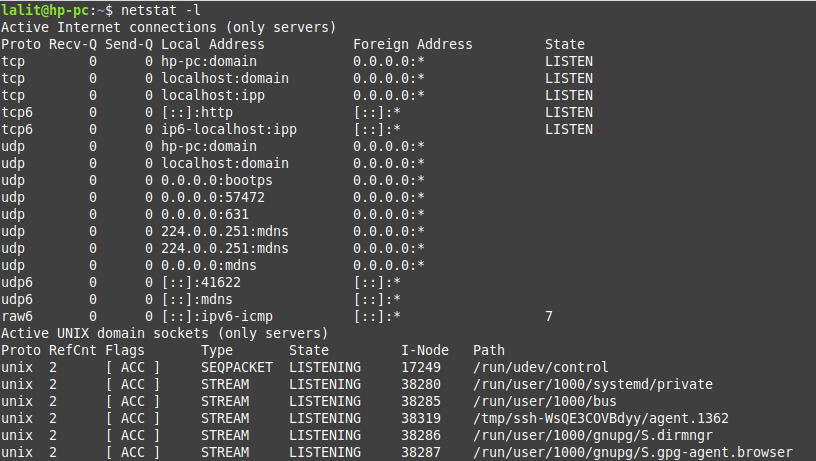Click the /run/user/1000/gnupg/S.dirmngr path
Viewport: 816px width, 461px height.
click(x=593, y=436)
